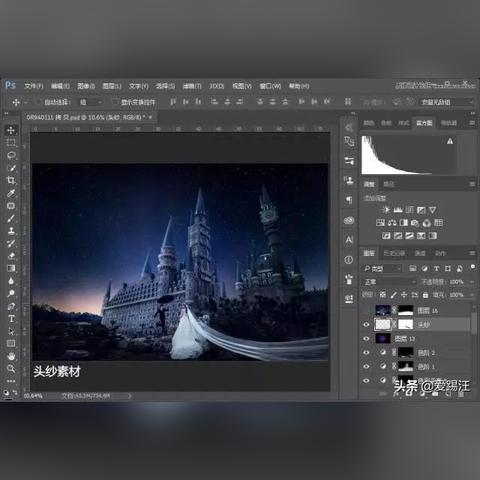480x480 pixels.
Task: Select the Hand tool
Action: tap(11, 356)
